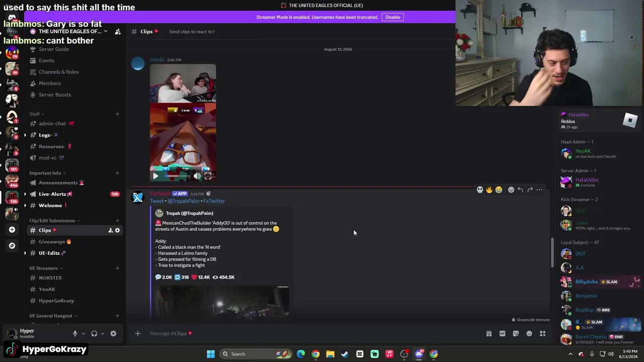The image size is (644, 362).
Task: Open the FxTwitter link
Action: click(x=214, y=201)
